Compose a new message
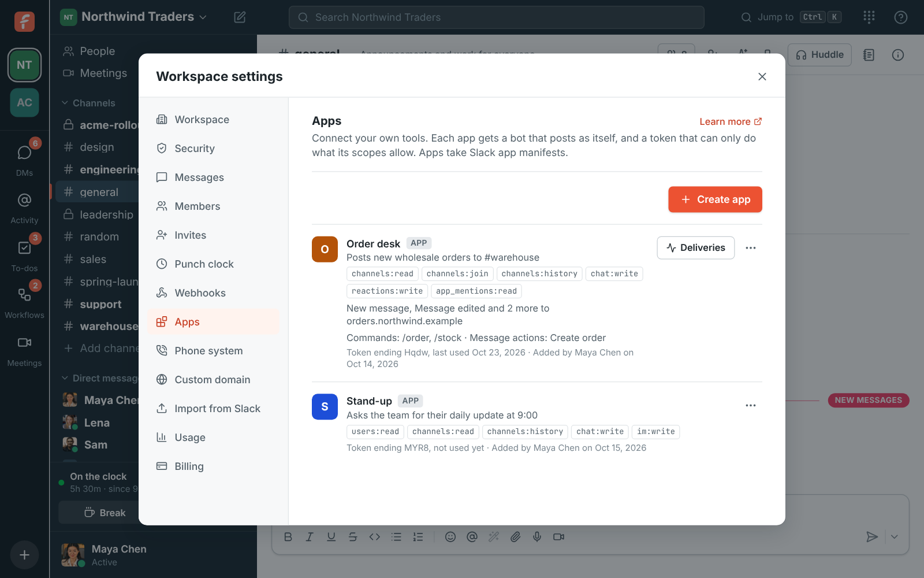Image resolution: width=924 pixels, height=578 pixels. point(240,17)
